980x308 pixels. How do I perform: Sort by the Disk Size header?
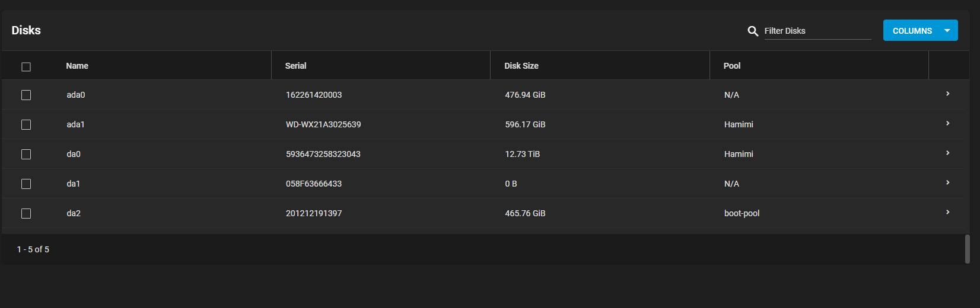[521, 66]
